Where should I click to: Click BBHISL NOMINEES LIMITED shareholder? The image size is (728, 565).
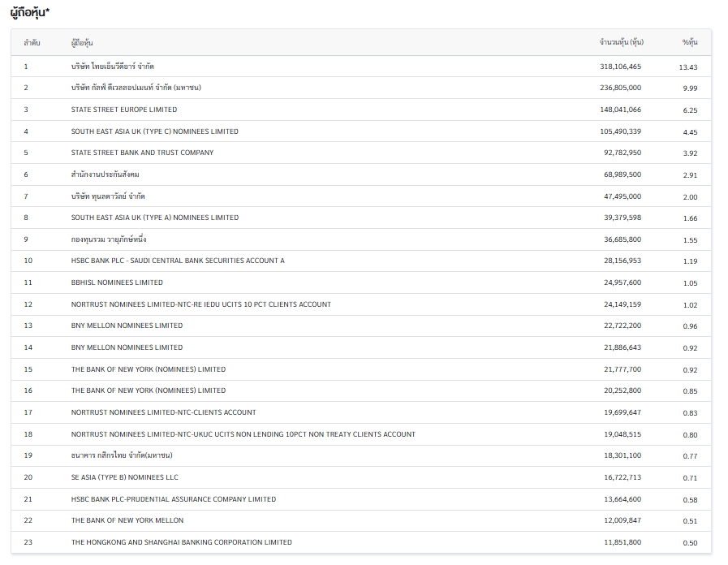117,282
